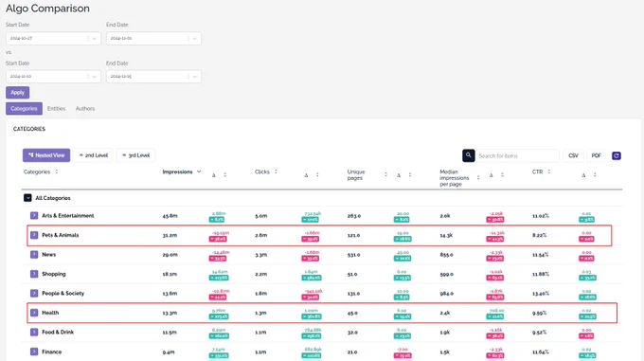Collapse the All Categories row

click(27, 198)
